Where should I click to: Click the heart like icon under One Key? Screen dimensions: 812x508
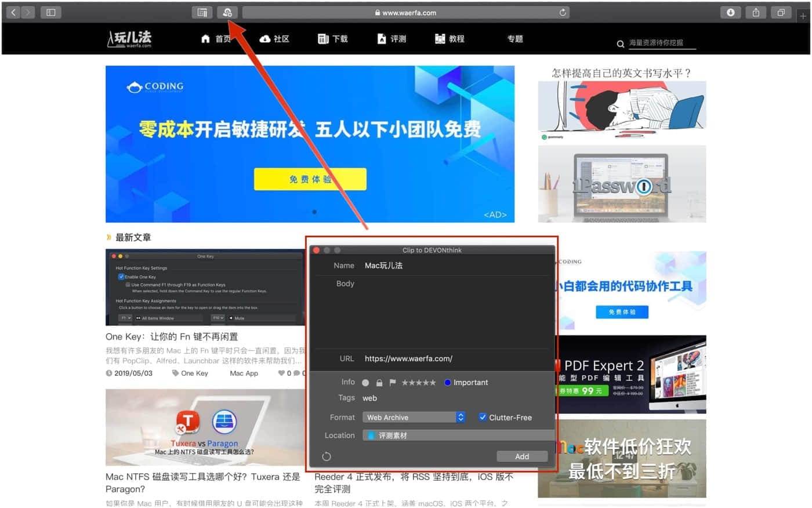281,373
